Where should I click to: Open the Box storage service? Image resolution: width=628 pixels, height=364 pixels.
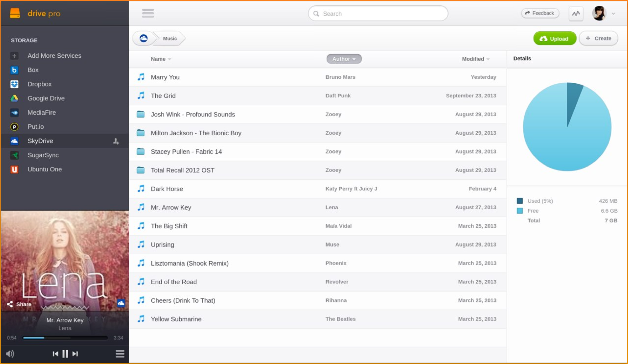click(x=65, y=70)
